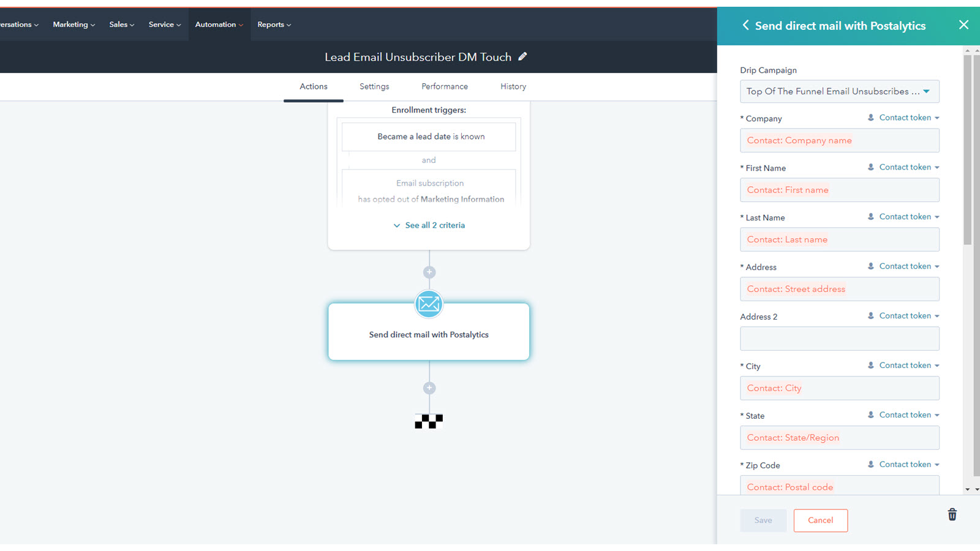
Task: Open the Drip Campaign dropdown
Action: pos(839,91)
